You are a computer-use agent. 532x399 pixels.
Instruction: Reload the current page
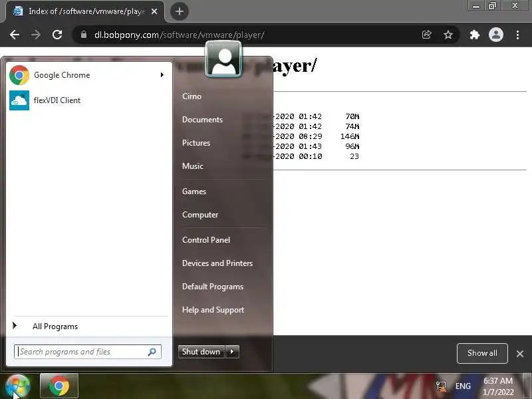[57, 35]
